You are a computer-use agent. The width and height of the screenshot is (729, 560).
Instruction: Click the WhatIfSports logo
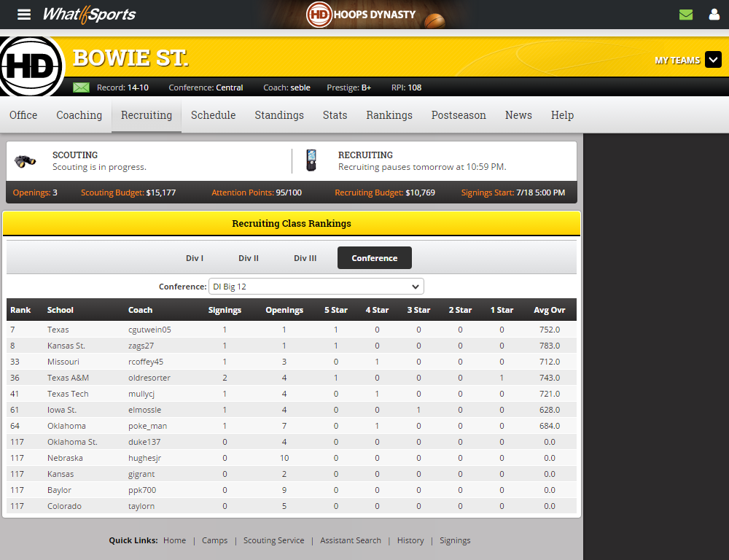89,15
